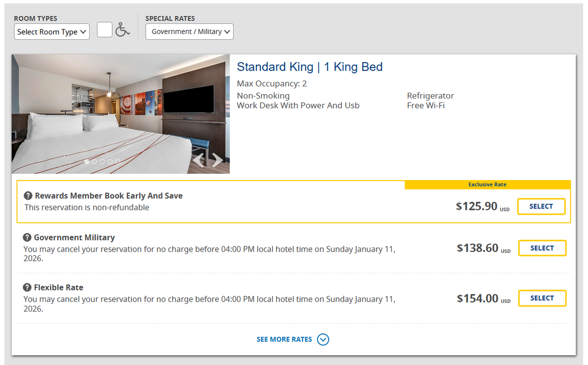Click help icon beside Government Military rate
The height and width of the screenshot is (365, 588).
pos(27,237)
